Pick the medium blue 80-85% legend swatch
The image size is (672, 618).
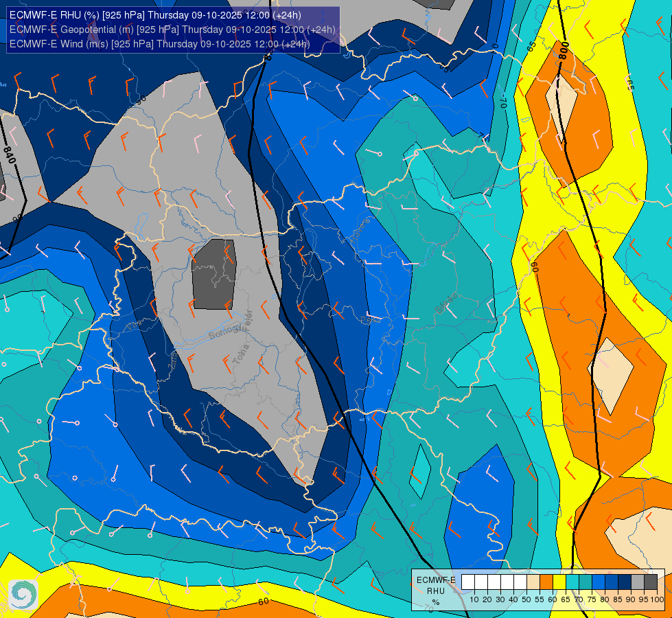(612, 582)
